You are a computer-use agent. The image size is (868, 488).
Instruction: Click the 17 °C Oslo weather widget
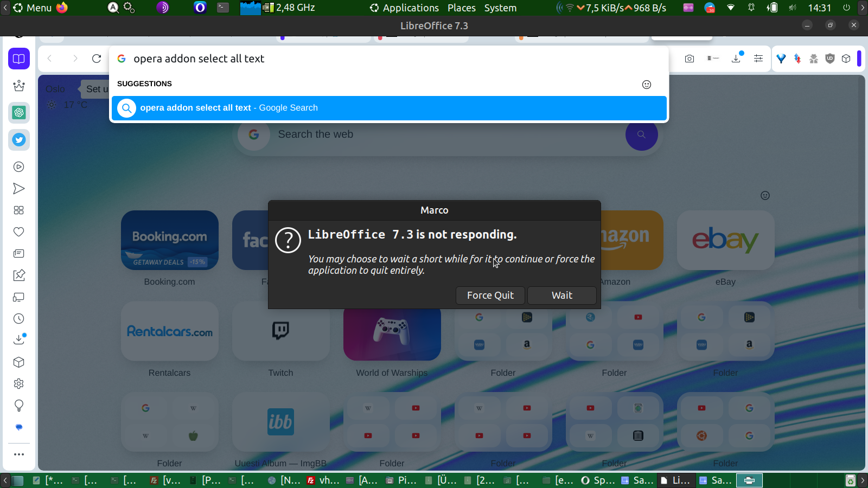click(x=68, y=105)
